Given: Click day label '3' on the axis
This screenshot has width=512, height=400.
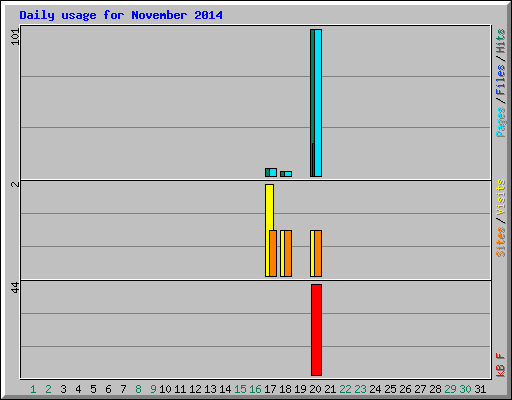Looking at the screenshot, I should point(63,389).
